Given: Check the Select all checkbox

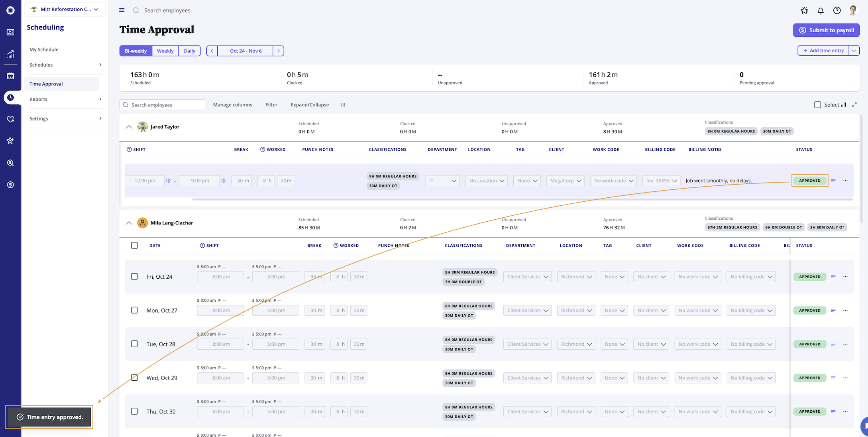Looking at the screenshot, I should [817, 105].
